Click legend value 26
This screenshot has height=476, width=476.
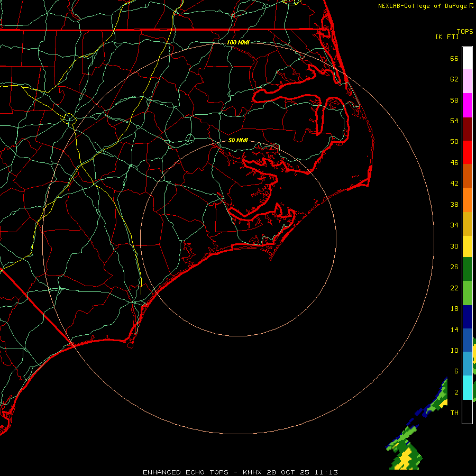(454, 267)
